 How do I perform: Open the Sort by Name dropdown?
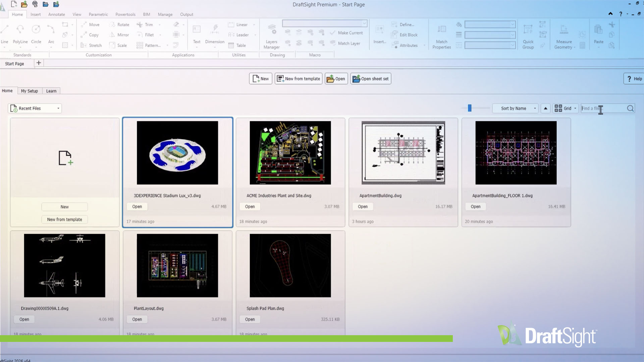point(515,108)
